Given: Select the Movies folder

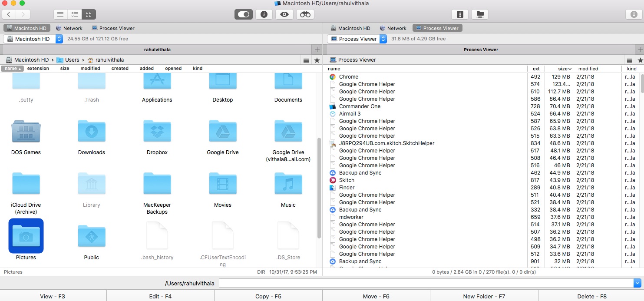Looking at the screenshot, I should [223, 189].
